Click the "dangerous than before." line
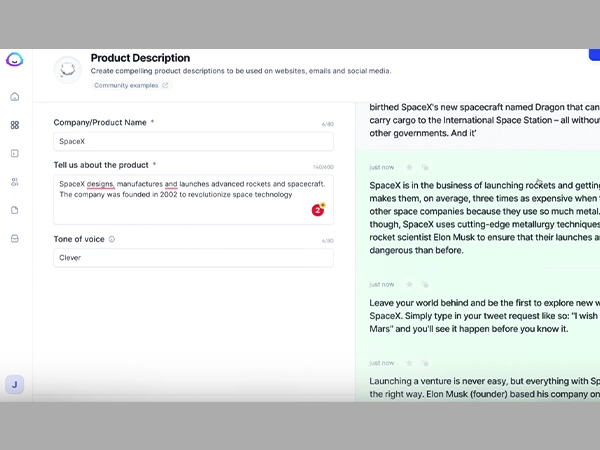This screenshot has height=450, width=600. 416,250
